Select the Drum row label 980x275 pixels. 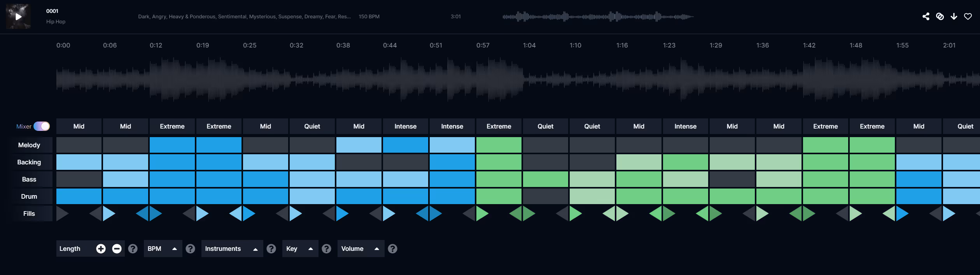coord(29,196)
